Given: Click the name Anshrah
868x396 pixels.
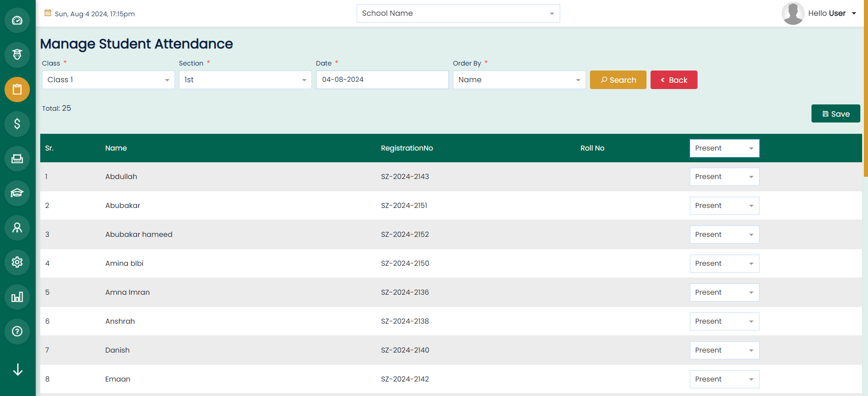Looking at the screenshot, I should (x=120, y=321).
